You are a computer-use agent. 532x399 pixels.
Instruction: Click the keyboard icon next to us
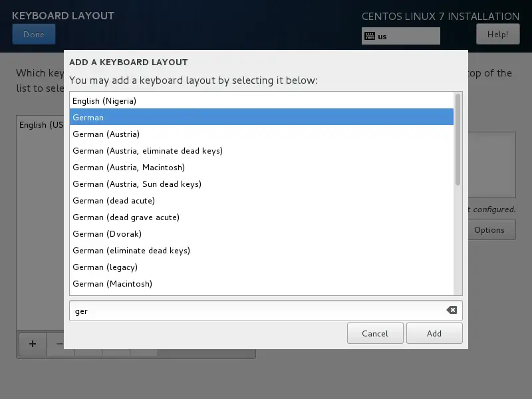(370, 36)
